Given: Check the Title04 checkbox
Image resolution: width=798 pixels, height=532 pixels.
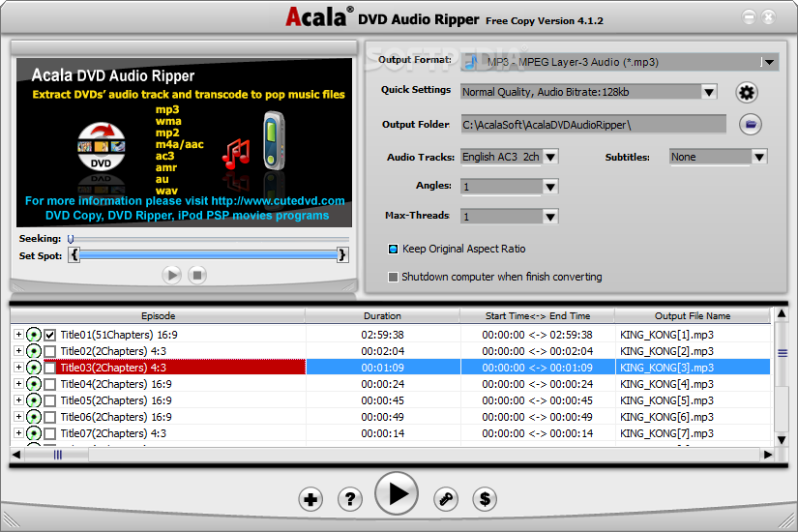Looking at the screenshot, I should coord(50,384).
